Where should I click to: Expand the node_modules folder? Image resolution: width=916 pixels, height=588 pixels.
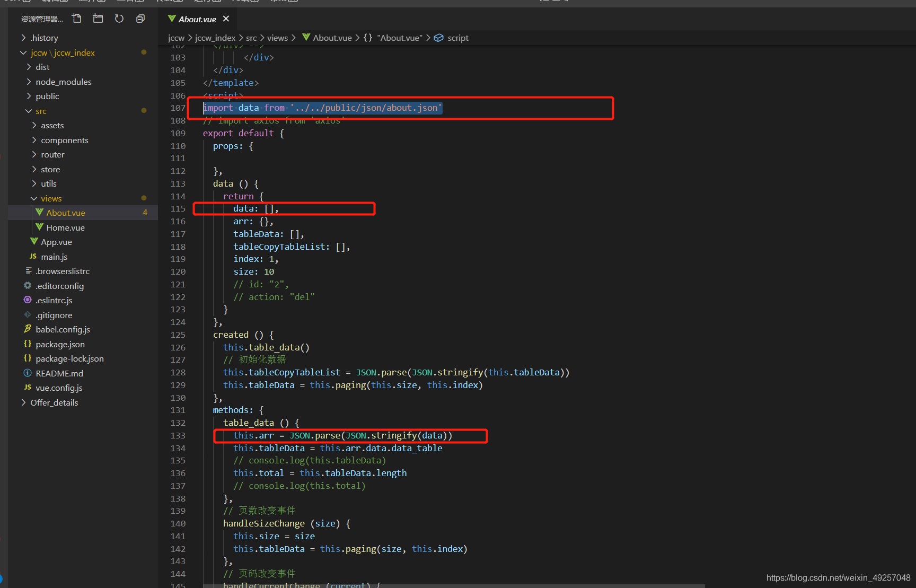(x=29, y=82)
